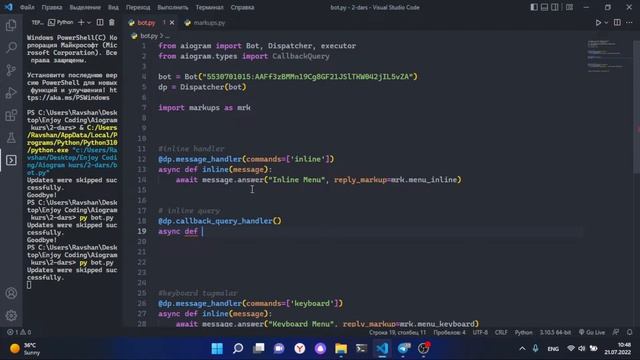This screenshot has width=640, height=360.
Task: Open File Explorer from taskbar
Action: [x=341, y=348]
